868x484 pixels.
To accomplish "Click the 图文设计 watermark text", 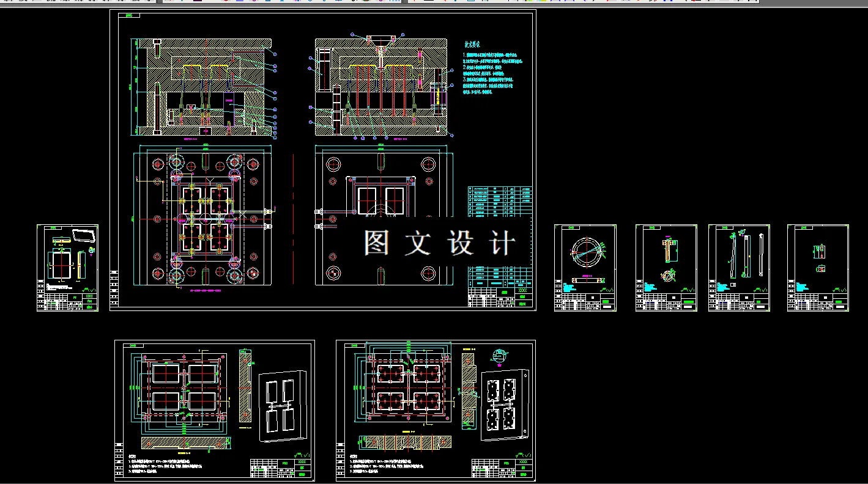I will (440, 243).
